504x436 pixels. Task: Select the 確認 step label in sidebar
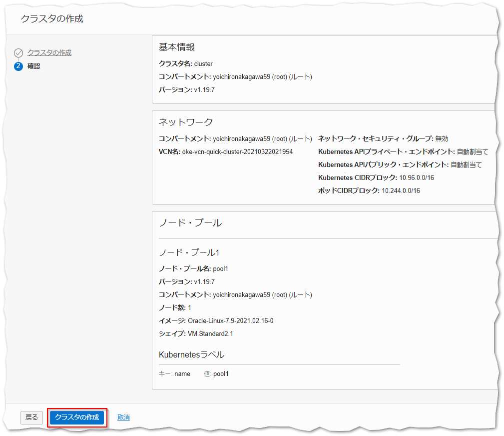[x=33, y=66]
